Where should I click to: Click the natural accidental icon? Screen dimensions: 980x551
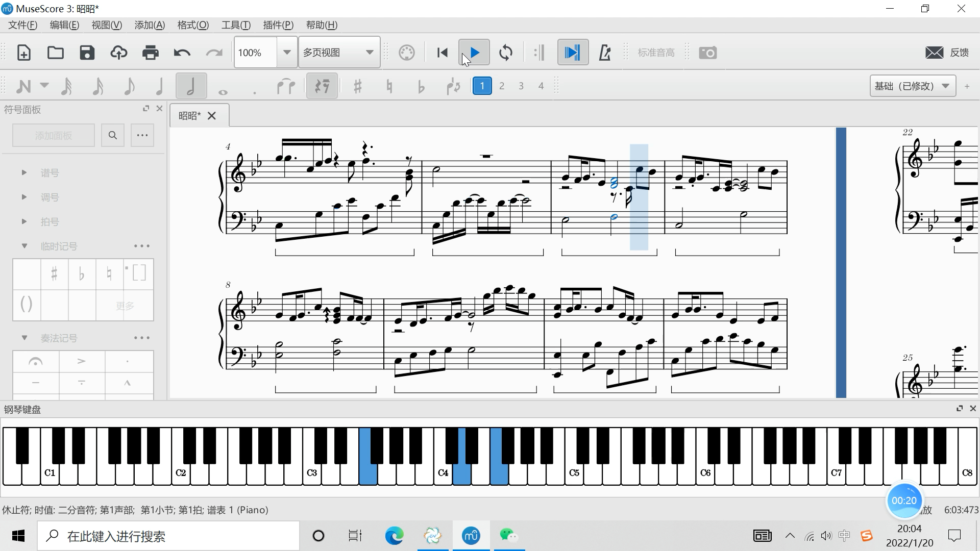click(x=389, y=85)
